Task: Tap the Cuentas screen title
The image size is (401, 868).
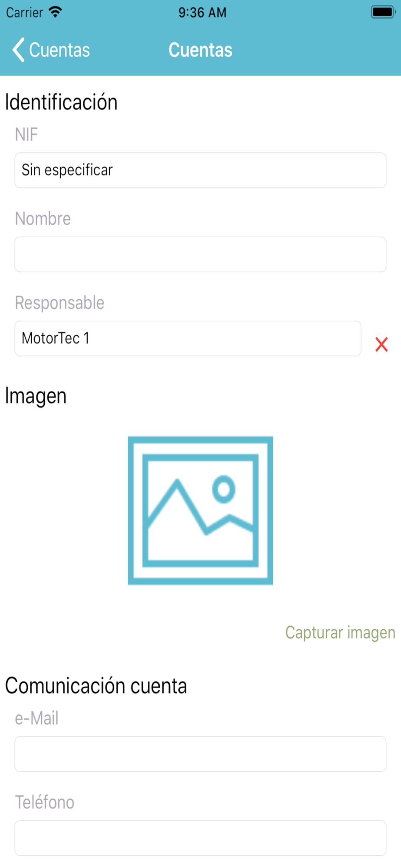Action: click(200, 50)
